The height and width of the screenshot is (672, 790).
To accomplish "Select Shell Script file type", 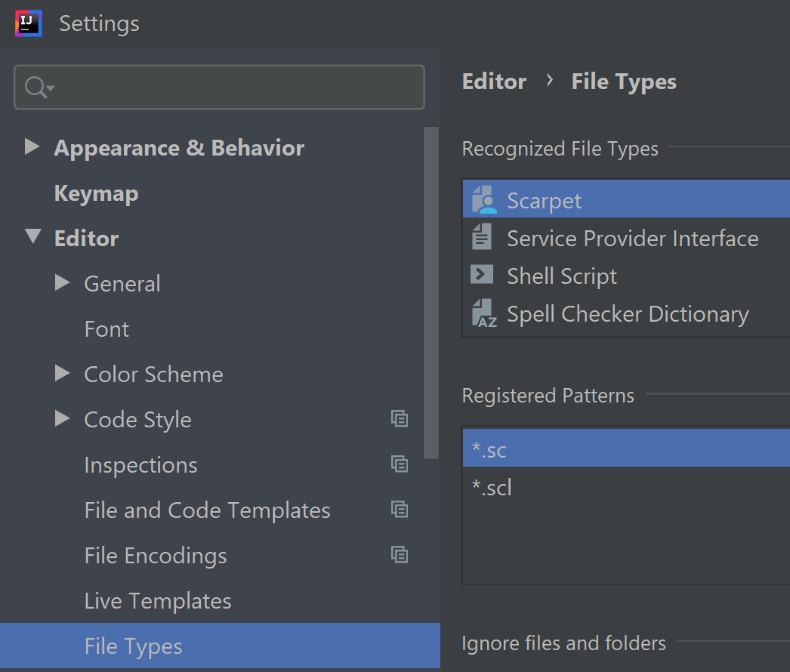I will point(626,275).
